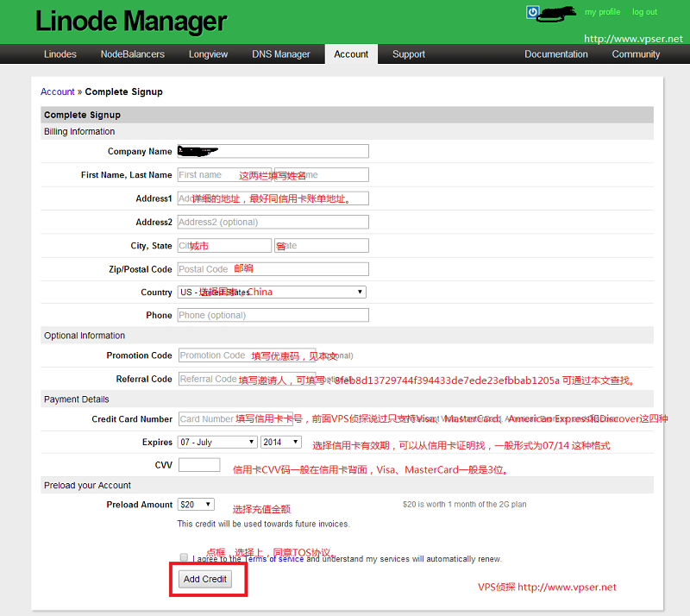Viewport: 690px width, 616px height.
Task: Open the Terms of service link
Action: click(273, 559)
